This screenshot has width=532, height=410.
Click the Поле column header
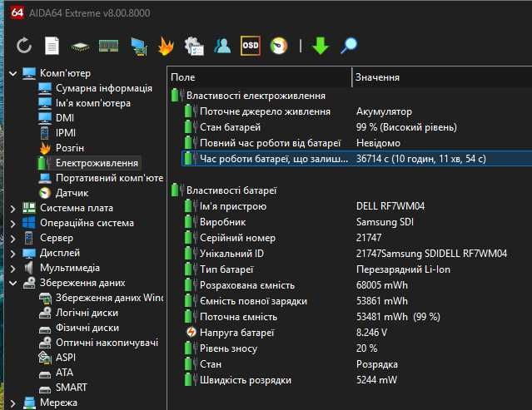pos(260,77)
